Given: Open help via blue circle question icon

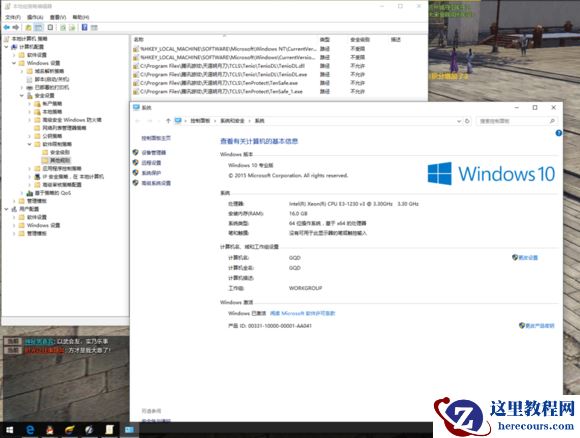Looking at the screenshot, I should tap(559, 133).
